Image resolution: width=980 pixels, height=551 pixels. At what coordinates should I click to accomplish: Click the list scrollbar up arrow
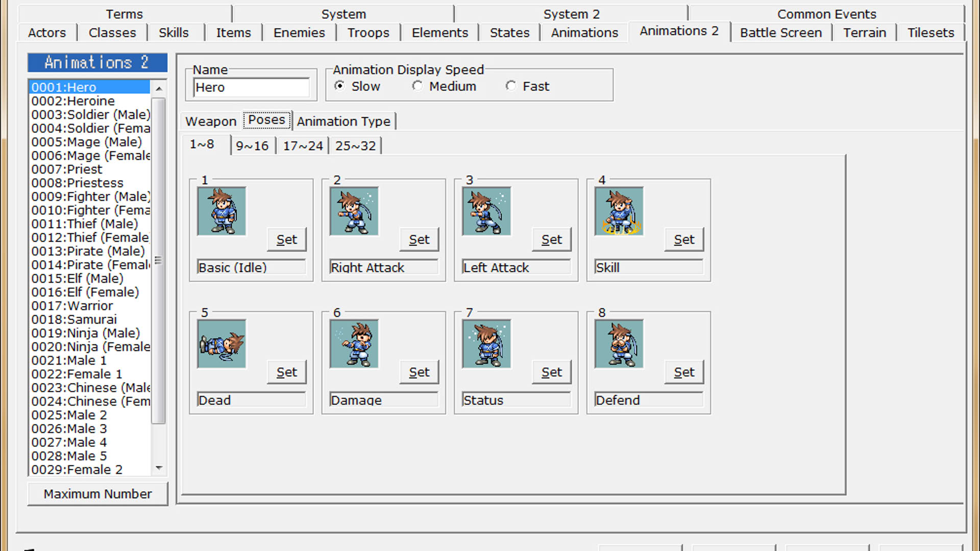coord(159,88)
